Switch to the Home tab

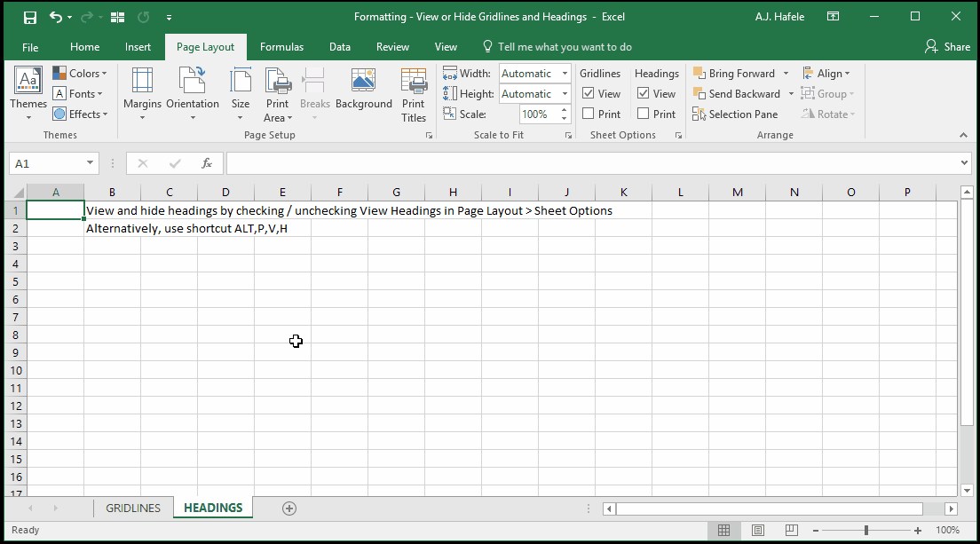tap(84, 47)
